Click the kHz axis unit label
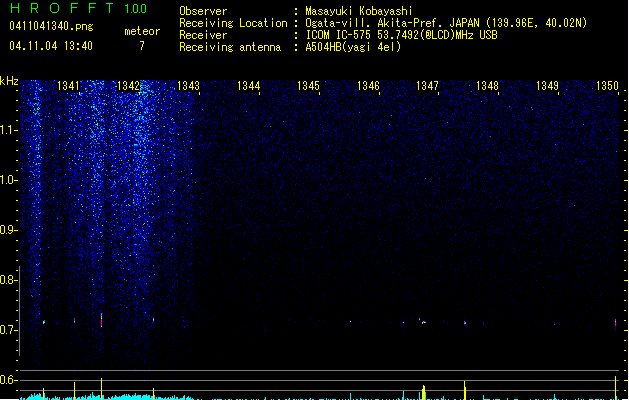Image resolution: width=629 pixels, height=400 pixels. pyautogui.click(x=9, y=81)
